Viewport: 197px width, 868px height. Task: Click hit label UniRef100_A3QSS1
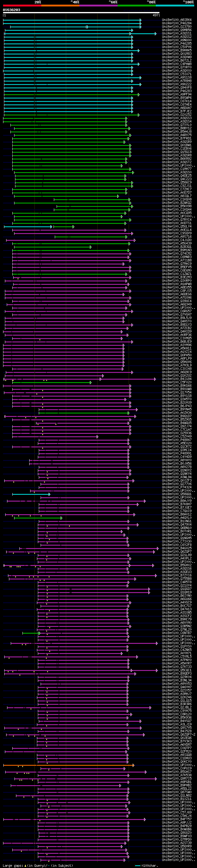coord(177,33)
